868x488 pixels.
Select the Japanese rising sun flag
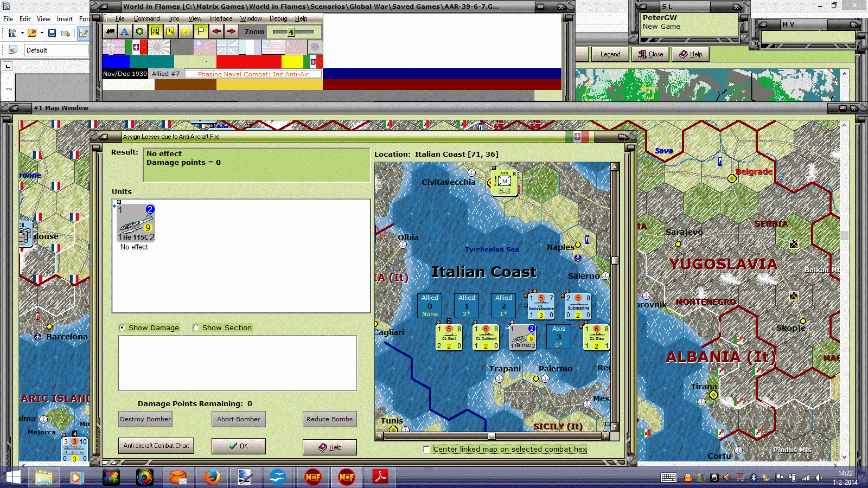coord(159,47)
